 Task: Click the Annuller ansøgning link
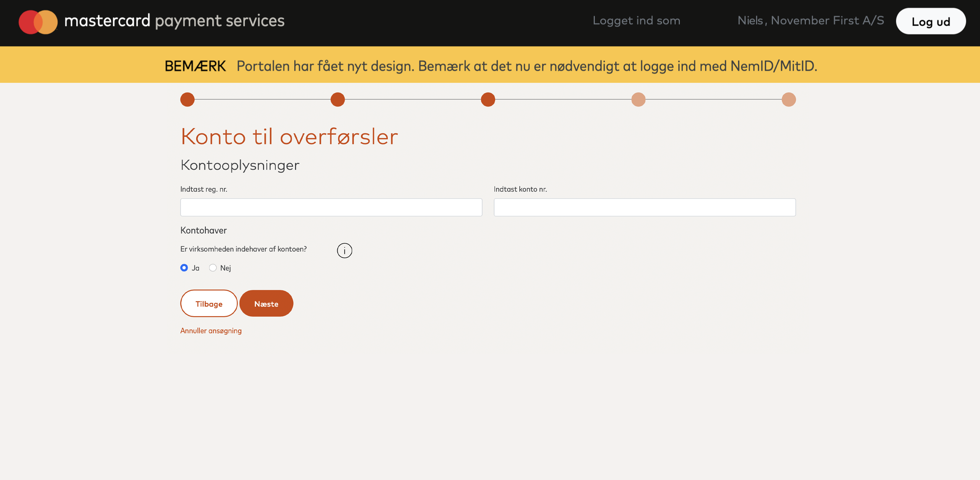pos(211,331)
